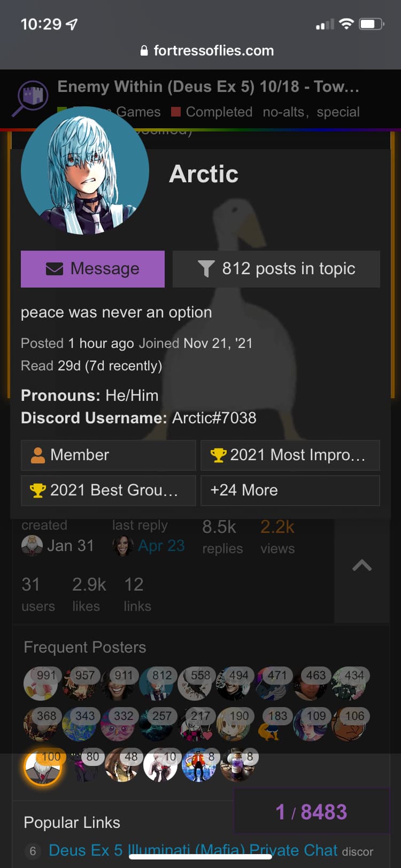Screen dimensions: 401x868
Task: Select the 2021 Best Group trophy badge
Action: pyautogui.click(x=109, y=491)
